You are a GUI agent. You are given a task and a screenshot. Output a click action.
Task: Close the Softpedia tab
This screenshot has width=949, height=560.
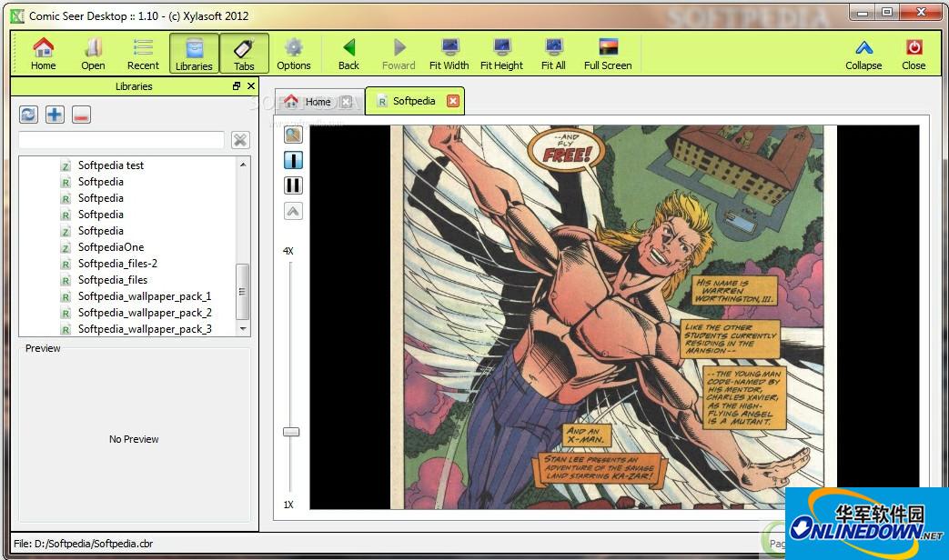[453, 101]
